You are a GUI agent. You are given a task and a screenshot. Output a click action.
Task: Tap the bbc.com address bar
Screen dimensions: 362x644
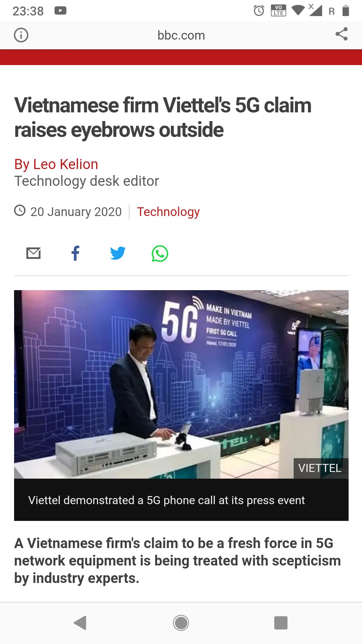pos(181,35)
